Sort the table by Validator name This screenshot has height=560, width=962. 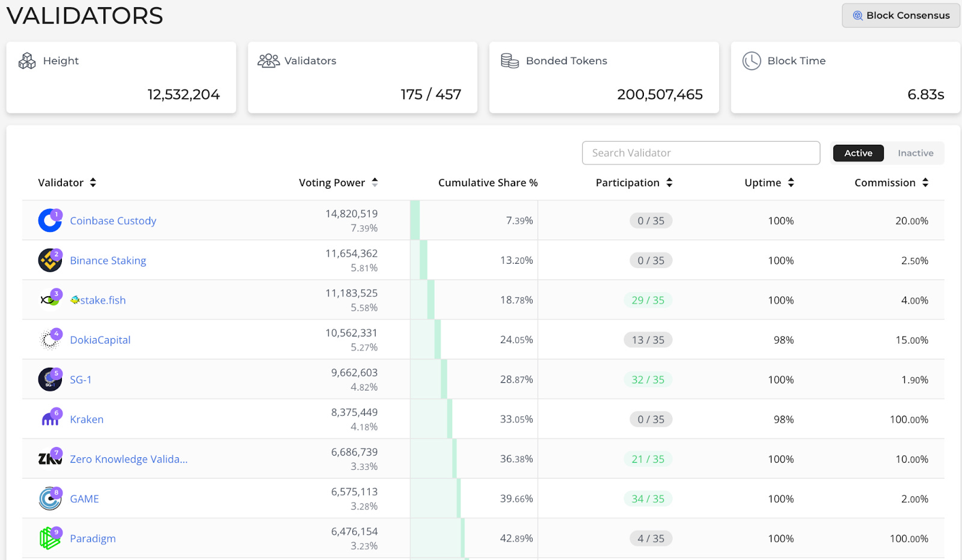[x=67, y=183]
